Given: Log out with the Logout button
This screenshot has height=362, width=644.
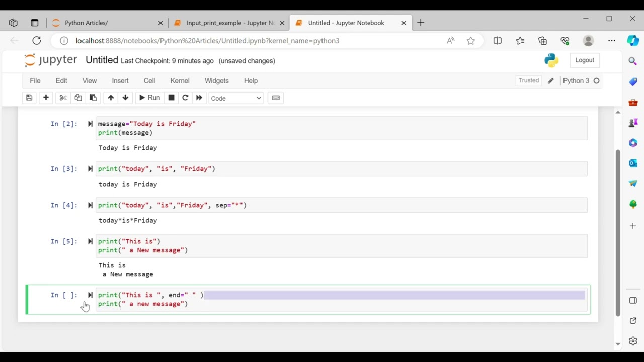Looking at the screenshot, I should pos(585,60).
